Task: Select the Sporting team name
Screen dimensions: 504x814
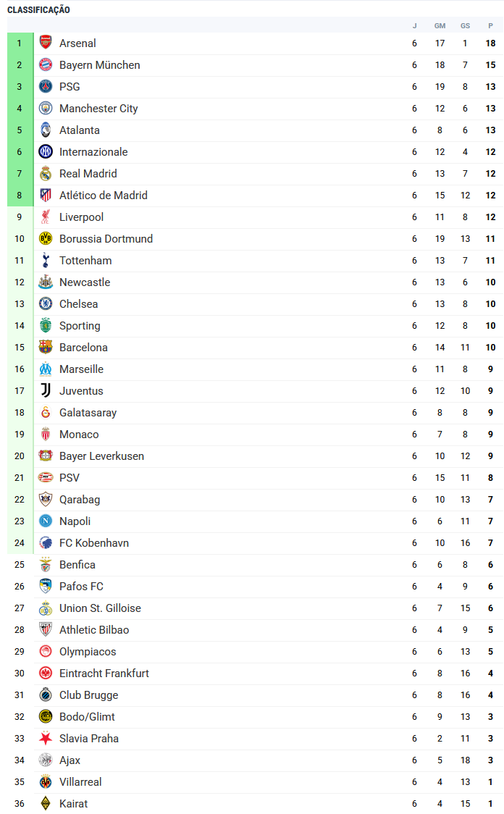Action: [x=80, y=326]
